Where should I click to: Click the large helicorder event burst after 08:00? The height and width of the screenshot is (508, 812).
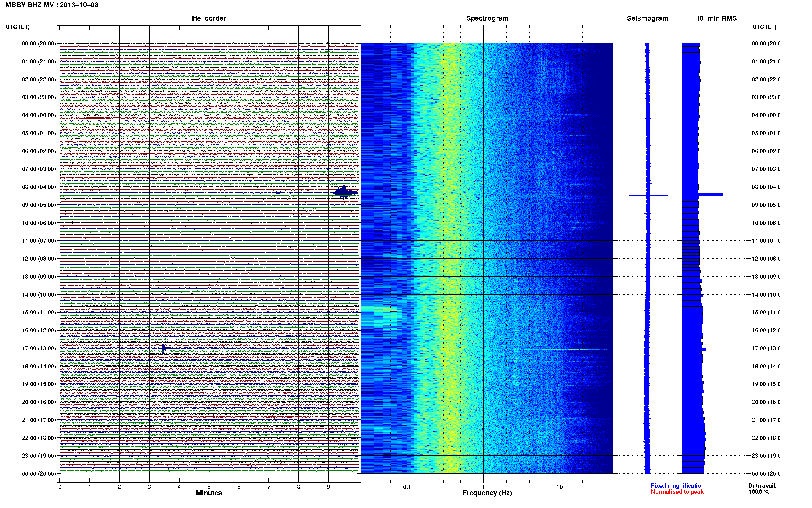(346, 192)
